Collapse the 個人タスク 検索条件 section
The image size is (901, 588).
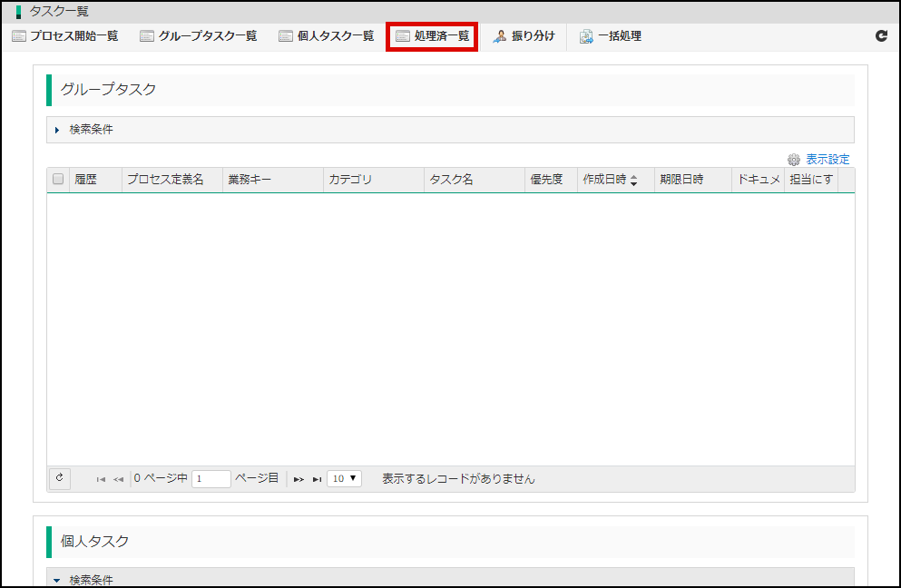pos(57,580)
